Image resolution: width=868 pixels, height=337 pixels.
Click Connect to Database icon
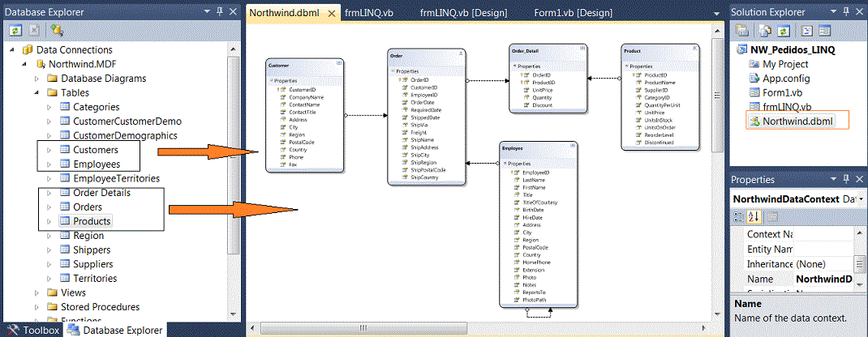[x=56, y=31]
